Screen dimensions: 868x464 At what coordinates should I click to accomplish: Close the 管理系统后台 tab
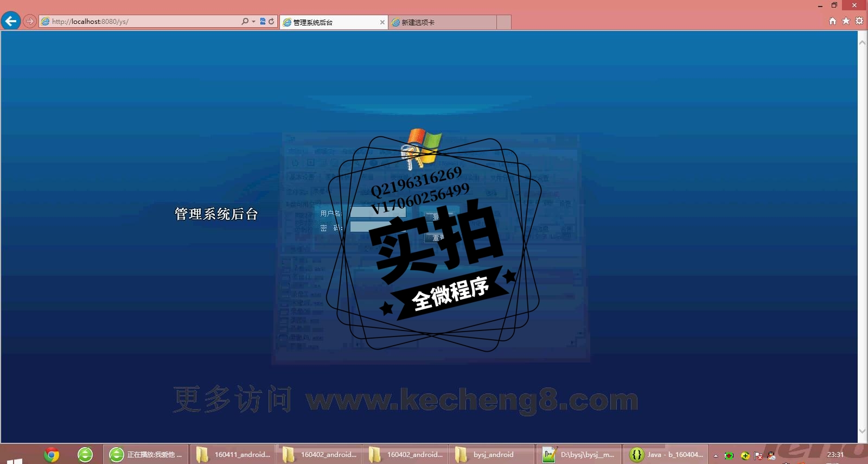tap(382, 22)
